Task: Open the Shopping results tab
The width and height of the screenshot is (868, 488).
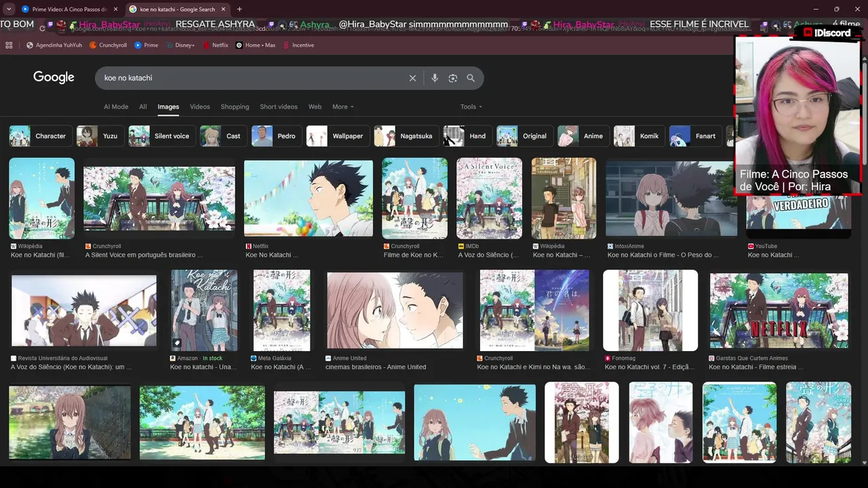Action: [x=235, y=107]
